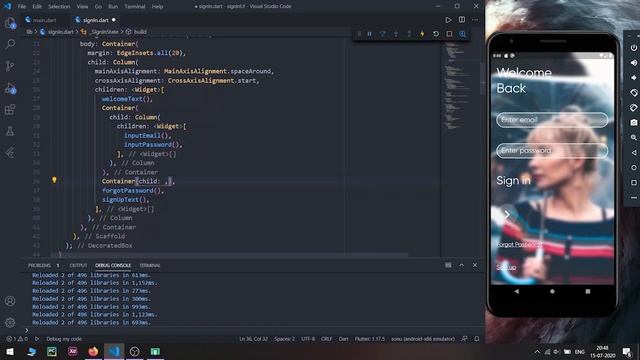This screenshot has width=640, height=360.
Task: Click Ln 36, Col 32 cursor position
Action: tap(253, 339)
